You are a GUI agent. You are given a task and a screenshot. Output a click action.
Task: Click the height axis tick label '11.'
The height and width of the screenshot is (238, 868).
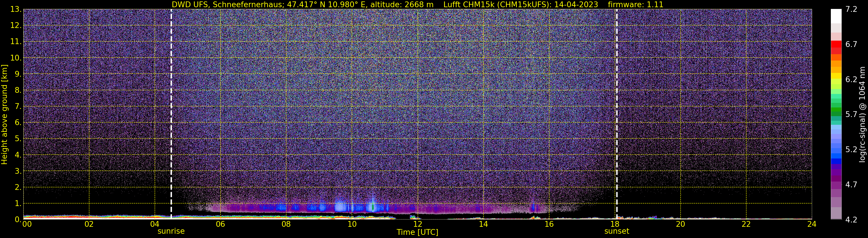pos(16,42)
